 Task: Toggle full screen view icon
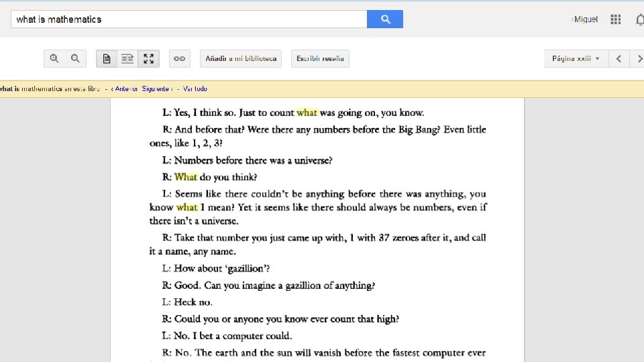(x=149, y=59)
